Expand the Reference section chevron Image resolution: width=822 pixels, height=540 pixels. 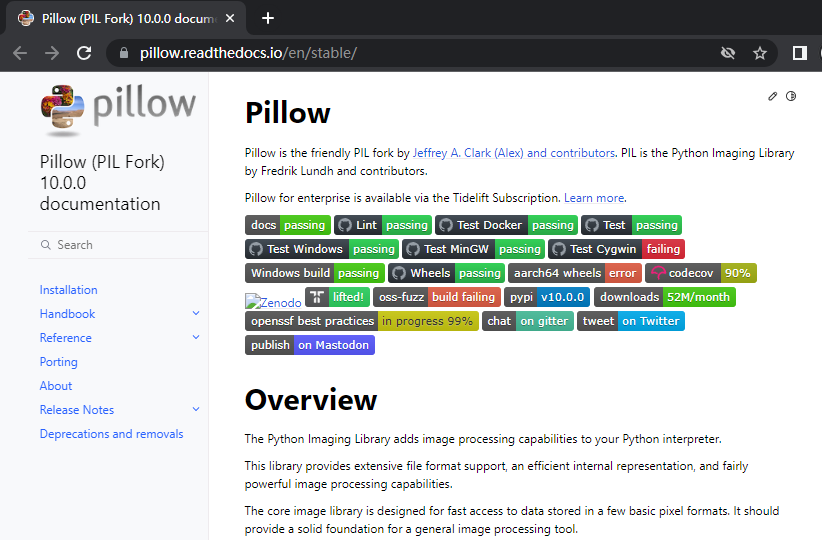(196, 338)
